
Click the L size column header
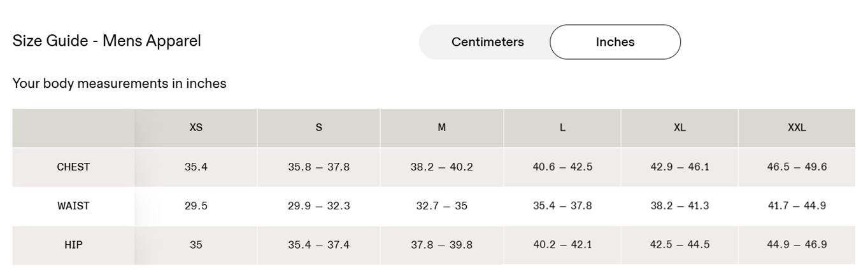tap(562, 128)
